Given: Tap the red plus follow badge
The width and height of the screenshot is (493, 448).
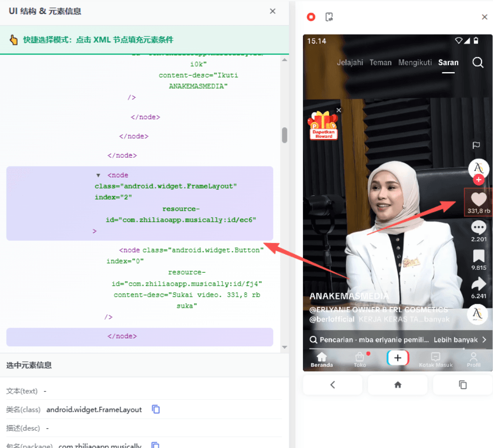Looking at the screenshot, I should 478,180.
